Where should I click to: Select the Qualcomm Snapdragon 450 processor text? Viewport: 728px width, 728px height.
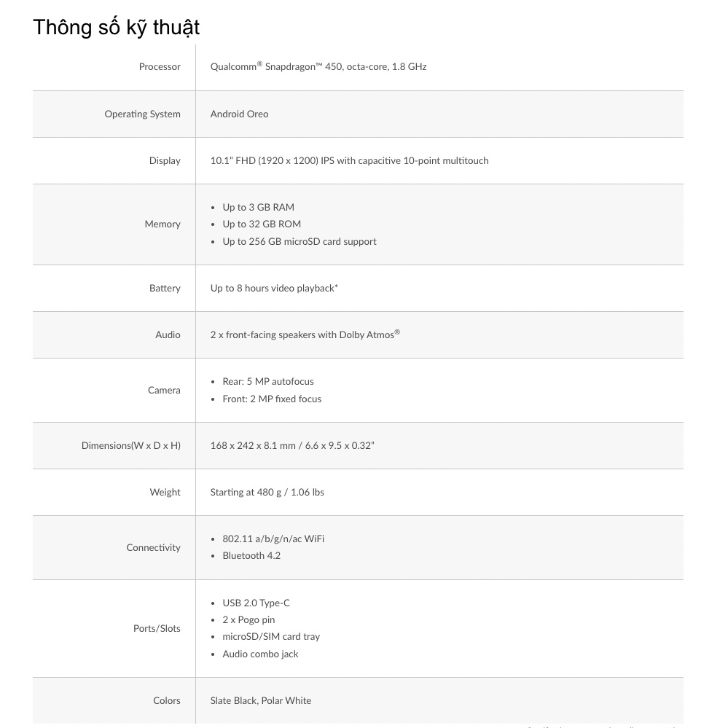(x=318, y=67)
